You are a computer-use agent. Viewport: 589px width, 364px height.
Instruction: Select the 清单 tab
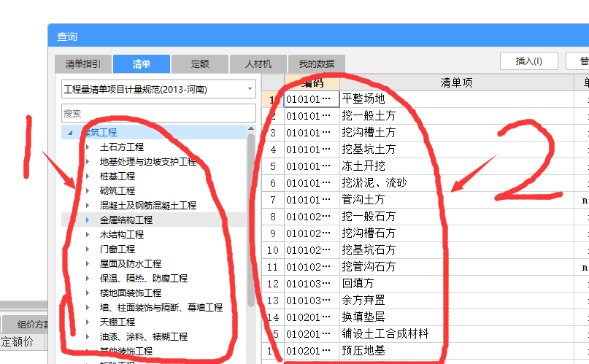coord(142,63)
